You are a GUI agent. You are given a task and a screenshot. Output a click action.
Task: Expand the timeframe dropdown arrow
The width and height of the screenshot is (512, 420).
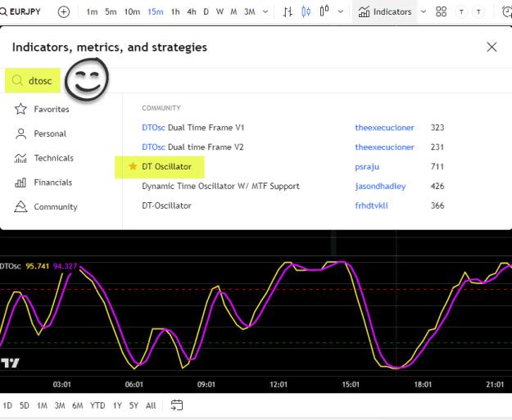(x=265, y=12)
